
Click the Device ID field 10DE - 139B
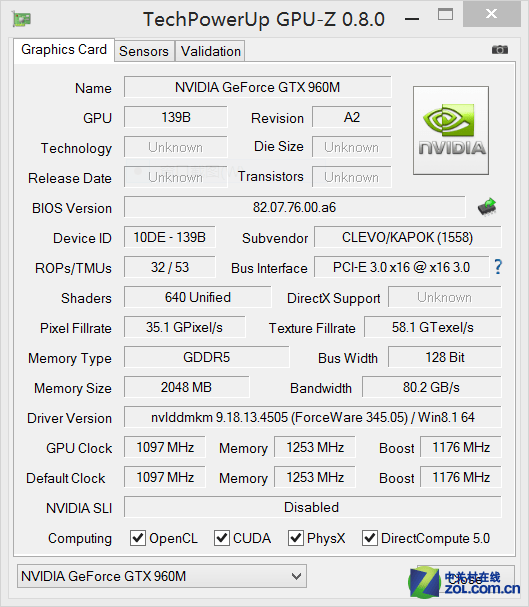coord(169,237)
